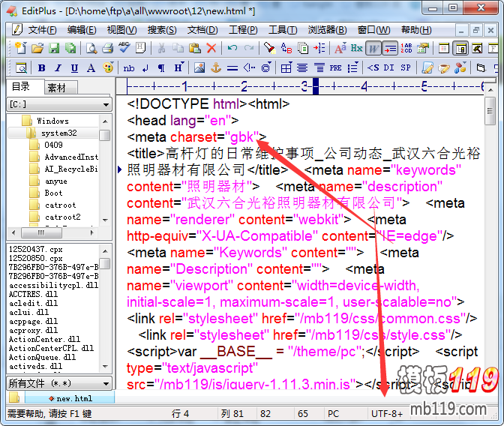The image size is (504, 426).
Task: Select acledit.dll in the file list
Action: pyautogui.click(x=33, y=303)
